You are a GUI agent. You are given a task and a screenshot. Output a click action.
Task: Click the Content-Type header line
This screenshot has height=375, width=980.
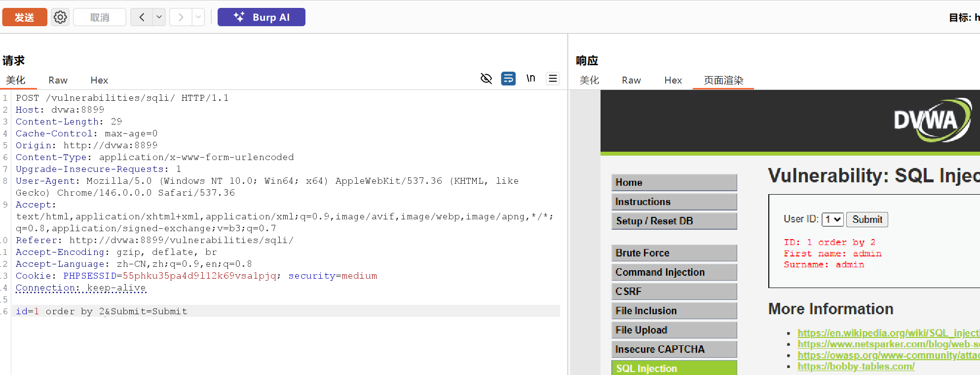[154, 157]
